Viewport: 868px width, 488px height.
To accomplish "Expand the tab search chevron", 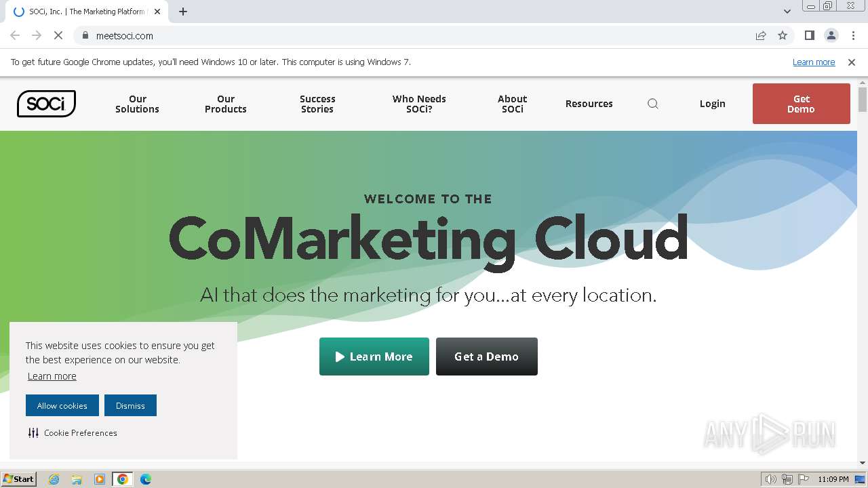I will [x=787, y=12].
